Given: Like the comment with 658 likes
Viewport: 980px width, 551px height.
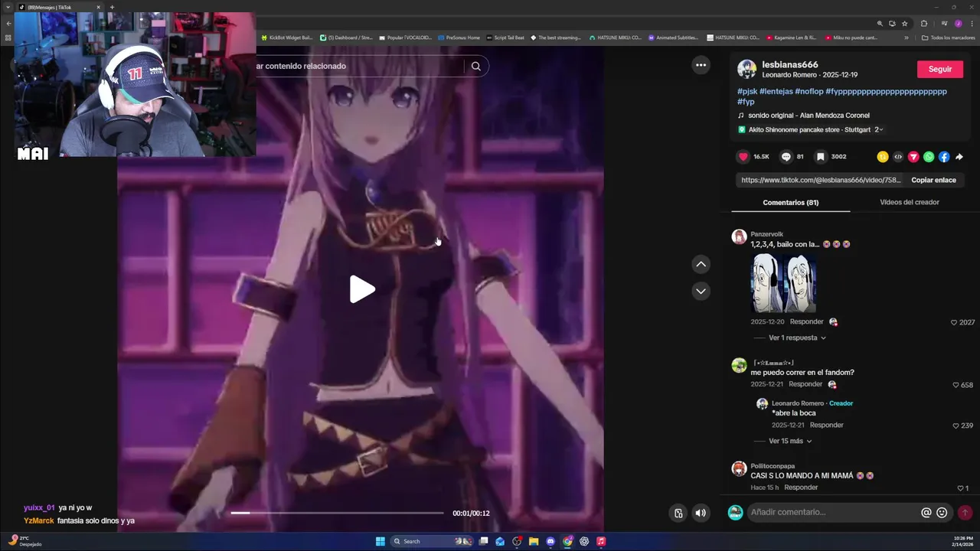Looking at the screenshot, I should click(955, 385).
